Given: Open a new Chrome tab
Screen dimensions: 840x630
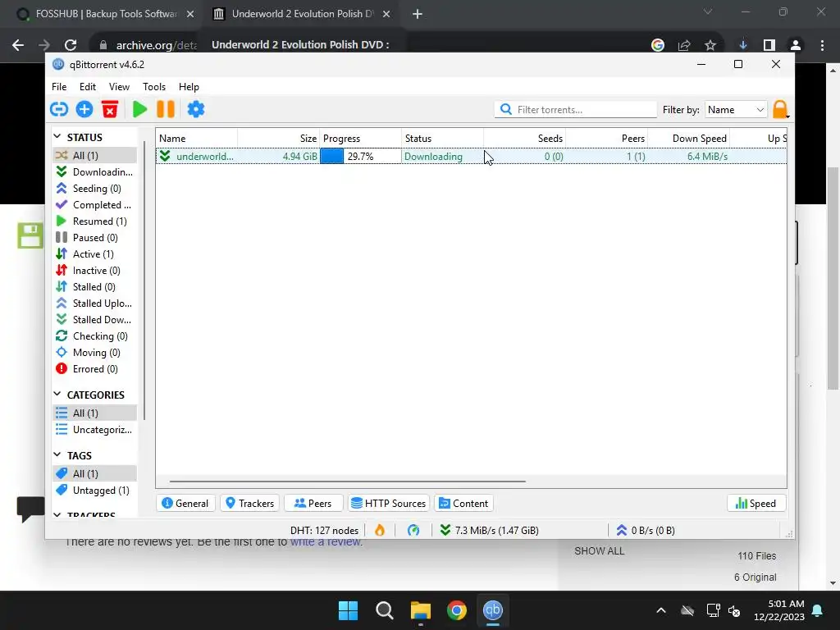Looking at the screenshot, I should pos(418,14).
